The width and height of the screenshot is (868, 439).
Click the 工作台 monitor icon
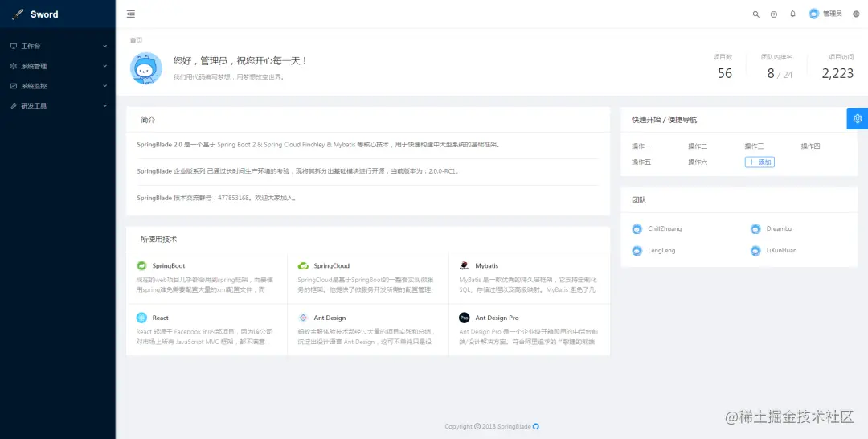(x=14, y=47)
